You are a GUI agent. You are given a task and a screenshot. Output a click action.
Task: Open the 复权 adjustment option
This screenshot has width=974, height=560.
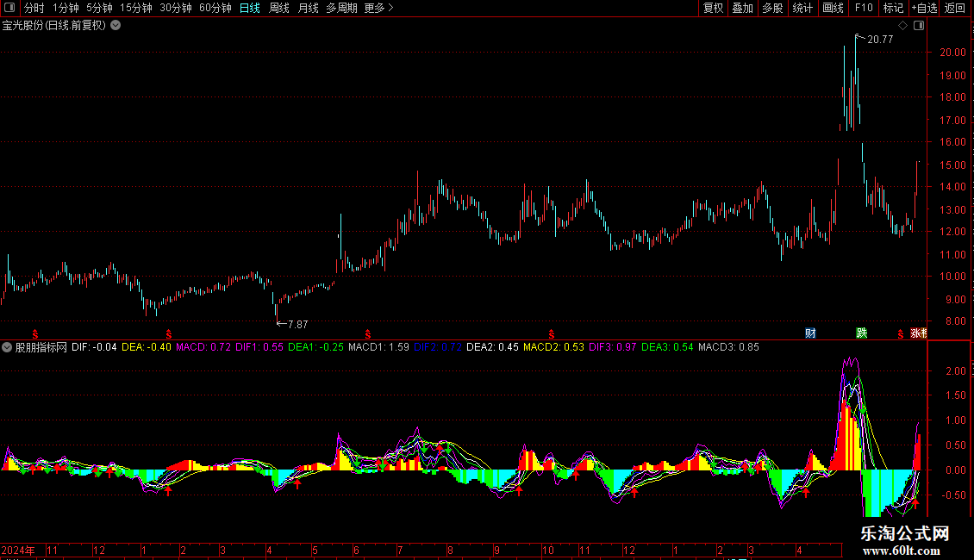(713, 8)
